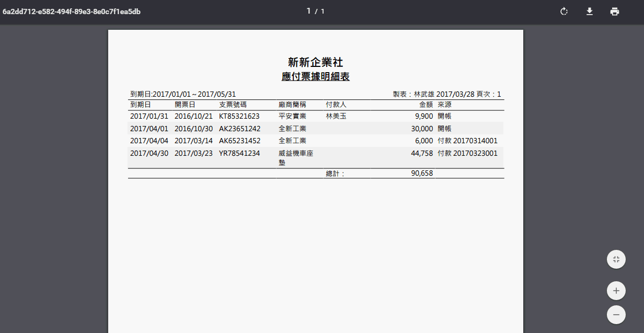Zoom out with the minus button
The width and height of the screenshot is (644, 333).
616,315
